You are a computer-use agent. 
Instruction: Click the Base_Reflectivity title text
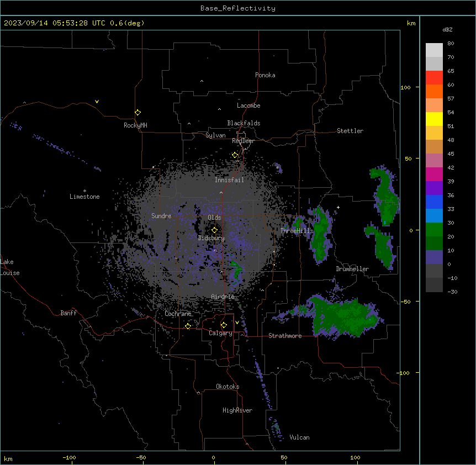click(x=238, y=8)
